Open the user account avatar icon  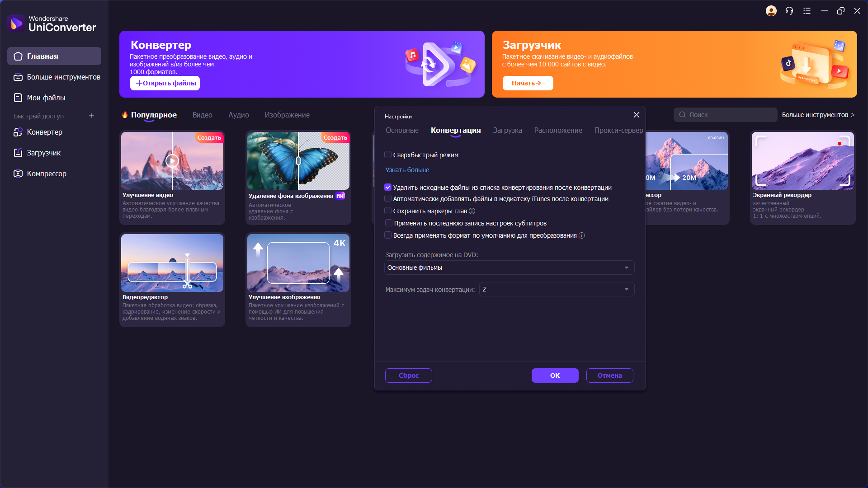pyautogui.click(x=771, y=11)
